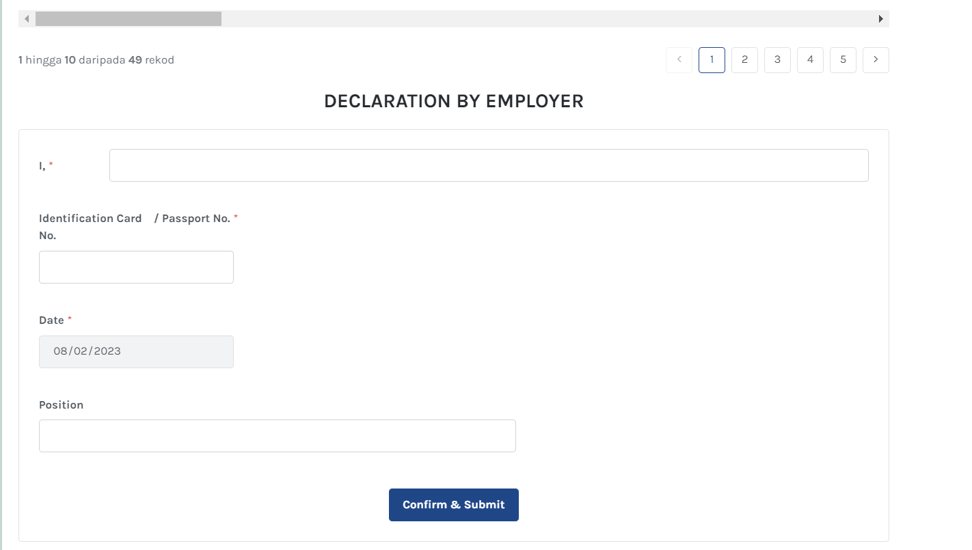Select pagination page 1

coord(712,60)
